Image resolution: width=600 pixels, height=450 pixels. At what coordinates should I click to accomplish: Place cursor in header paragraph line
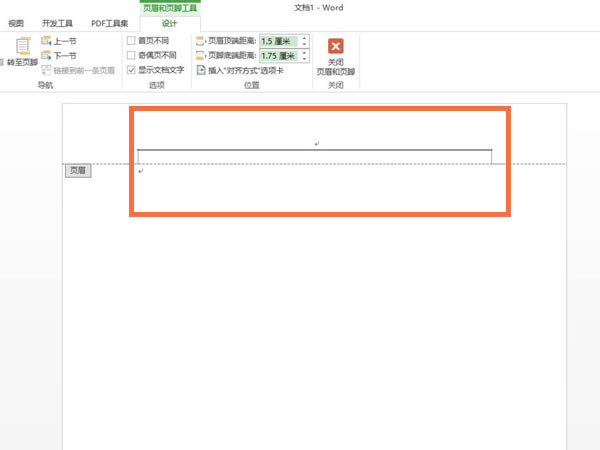[315, 144]
